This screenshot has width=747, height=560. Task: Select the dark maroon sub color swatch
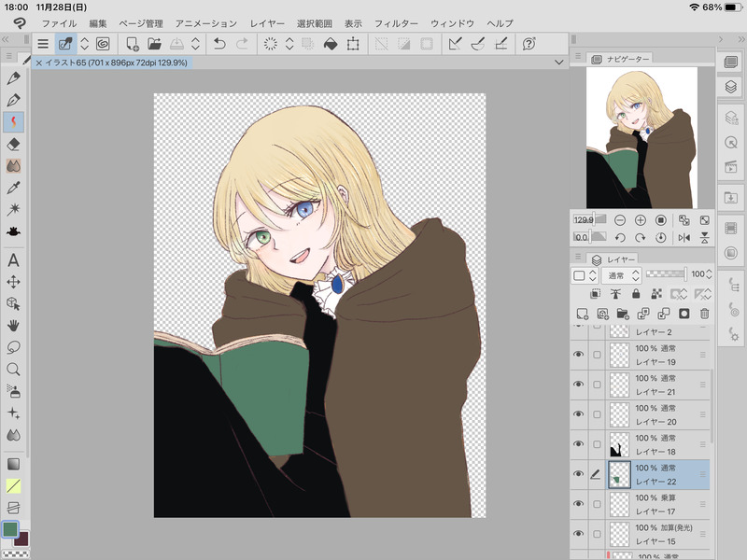[x=22, y=539]
